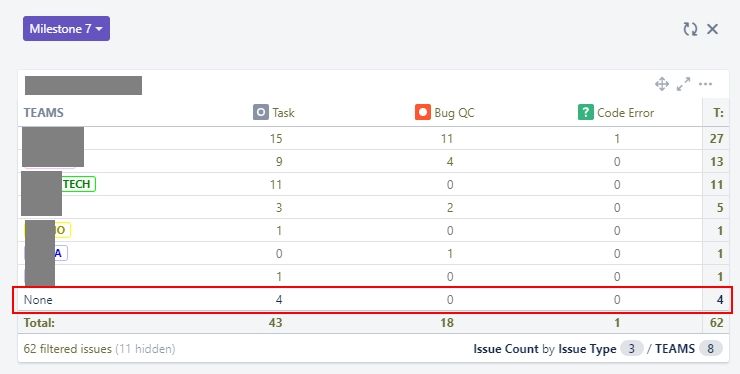Click the Code Error question mark icon

(586, 112)
